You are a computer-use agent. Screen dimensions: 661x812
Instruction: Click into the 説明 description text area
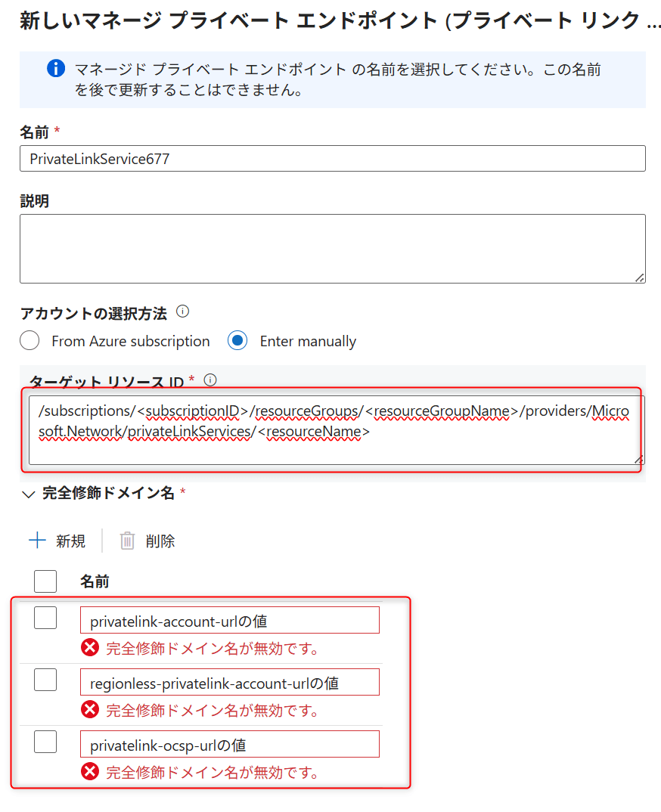pos(333,249)
